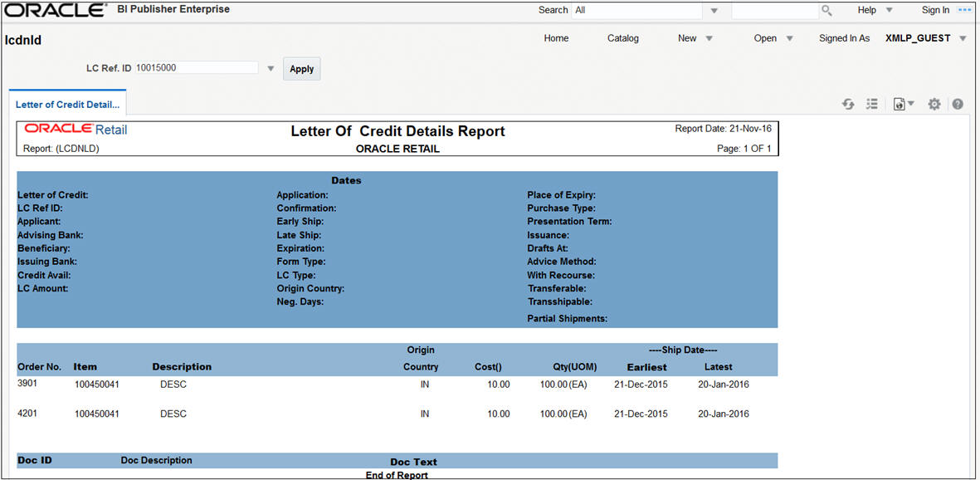
Task: Click the search text input box
Action: (775, 10)
